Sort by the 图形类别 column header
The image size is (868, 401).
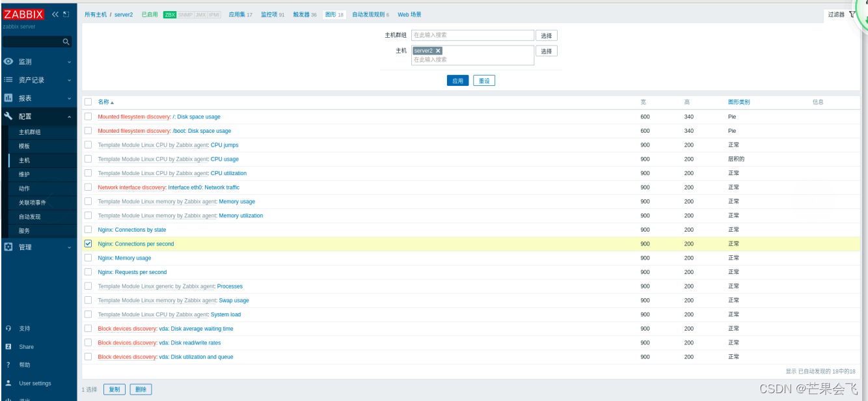[x=739, y=102]
